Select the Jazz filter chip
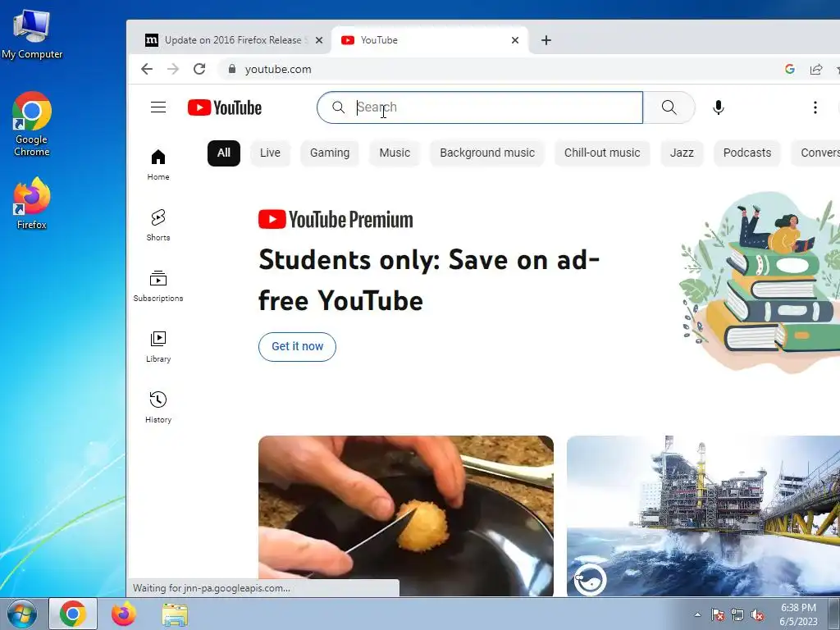 point(682,153)
